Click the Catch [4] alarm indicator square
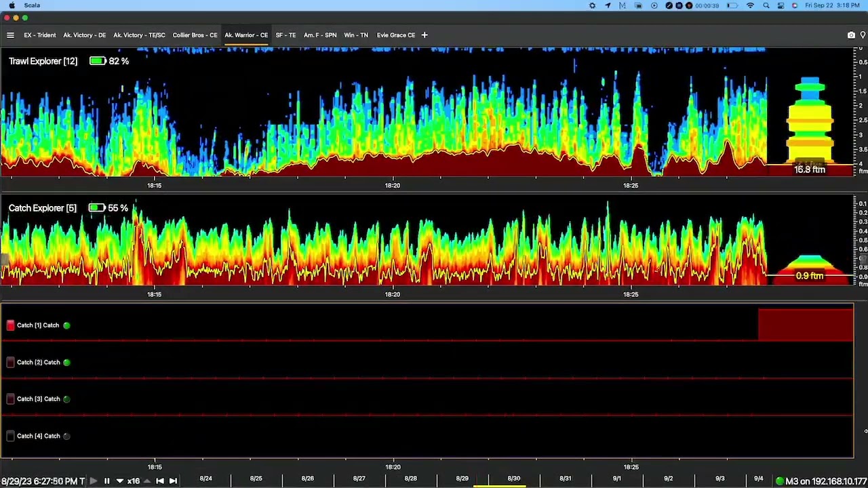Viewport: 868px width, 488px height. click(x=10, y=436)
